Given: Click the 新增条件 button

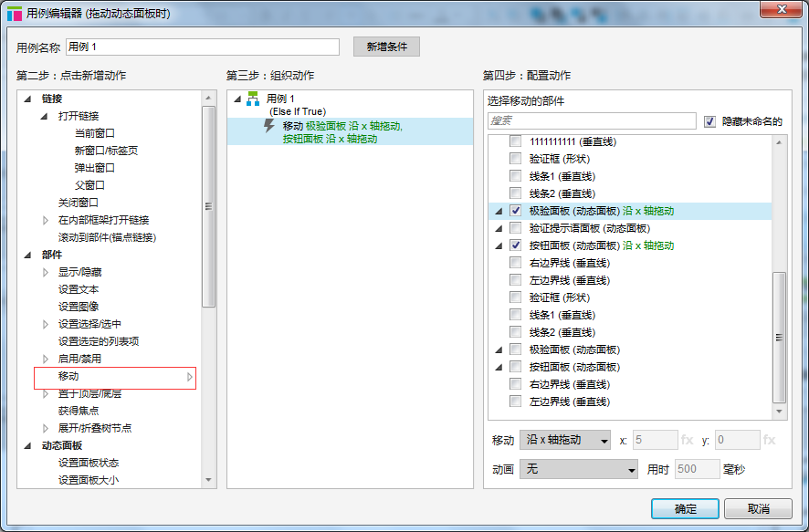Looking at the screenshot, I should (x=386, y=47).
